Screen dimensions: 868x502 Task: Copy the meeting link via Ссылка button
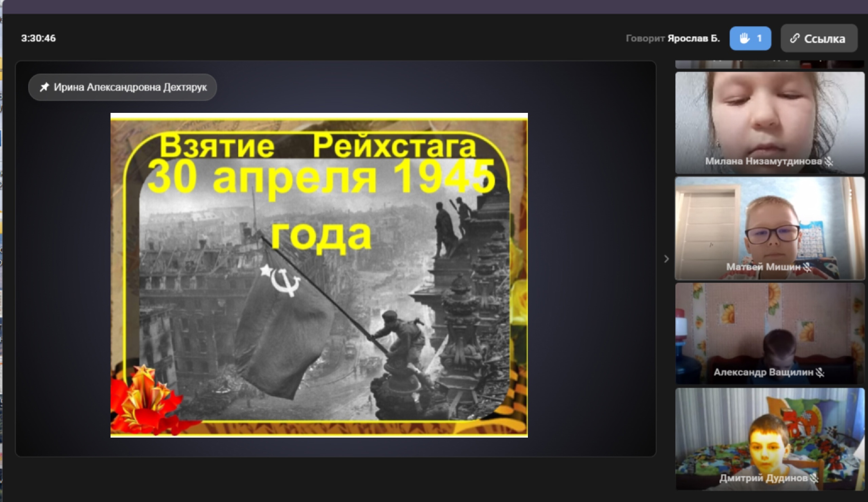(819, 38)
